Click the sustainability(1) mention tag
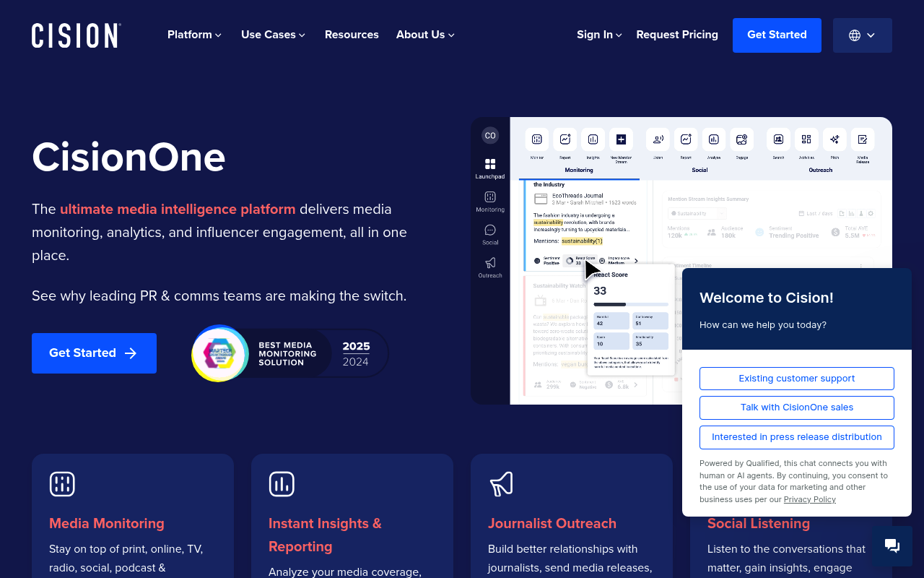Image resolution: width=924 pixels, height=578 pixels. [582, 241]
